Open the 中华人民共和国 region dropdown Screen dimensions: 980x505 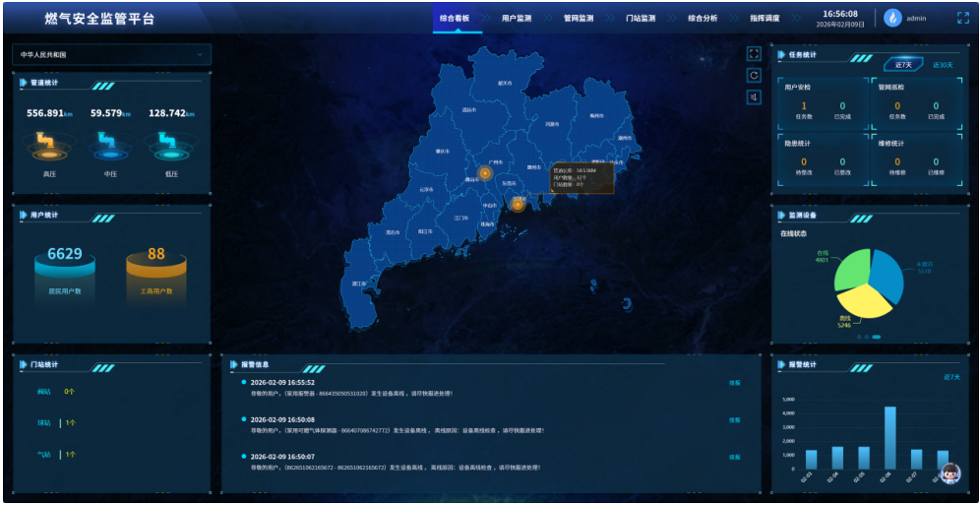[x=111, y=55]
